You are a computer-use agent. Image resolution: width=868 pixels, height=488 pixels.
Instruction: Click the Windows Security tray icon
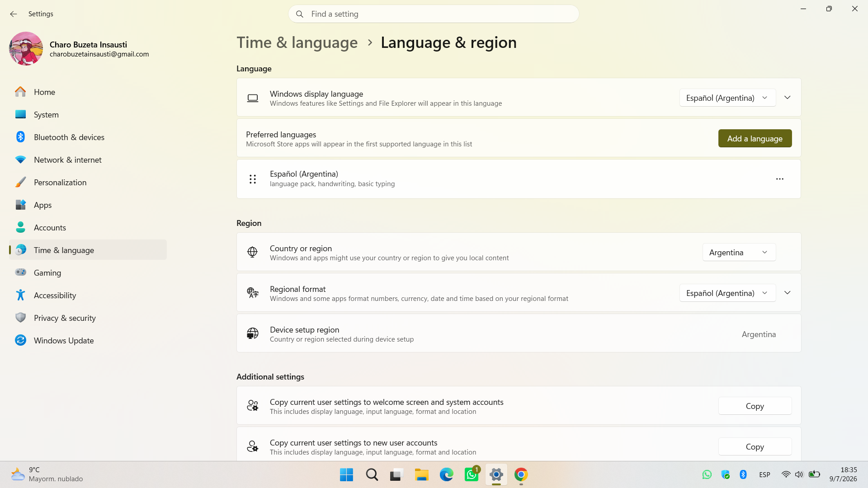pyautogui.click(x=726, y=474)
